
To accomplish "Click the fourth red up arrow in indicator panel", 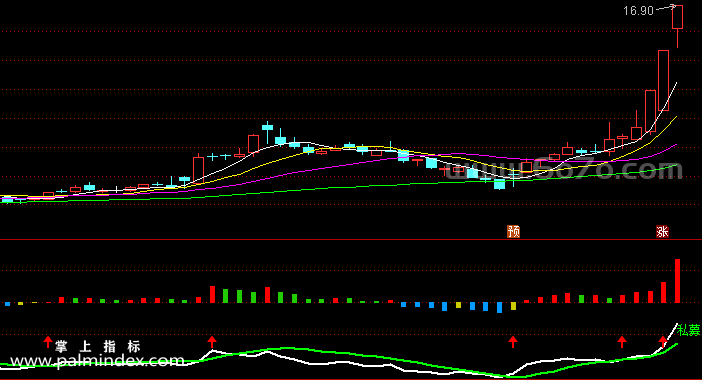I will point(621,342).
